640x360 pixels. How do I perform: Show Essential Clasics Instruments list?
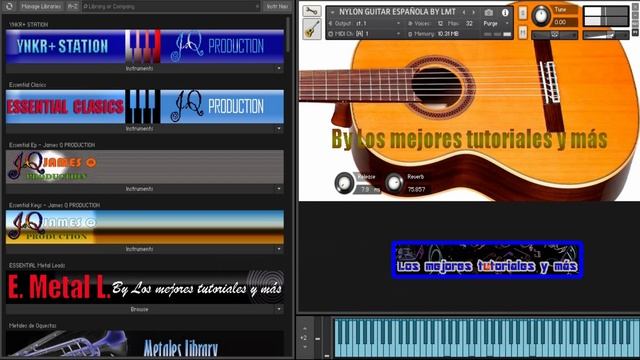[x=140, y=129]
